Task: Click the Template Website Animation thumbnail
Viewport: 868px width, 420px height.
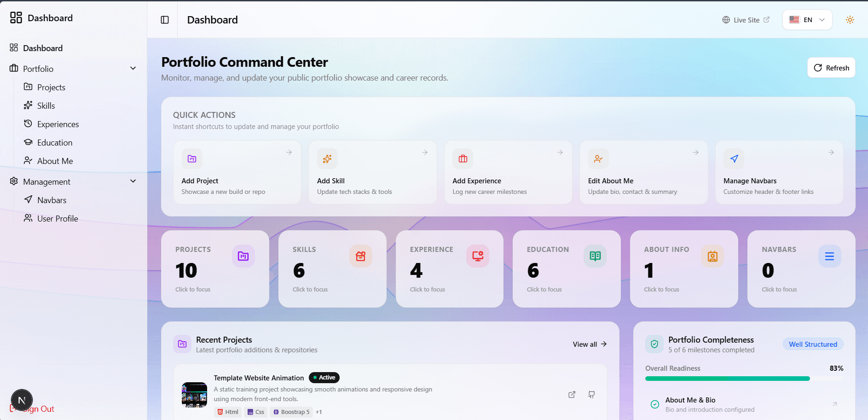Action: click(x=194, y=395)
